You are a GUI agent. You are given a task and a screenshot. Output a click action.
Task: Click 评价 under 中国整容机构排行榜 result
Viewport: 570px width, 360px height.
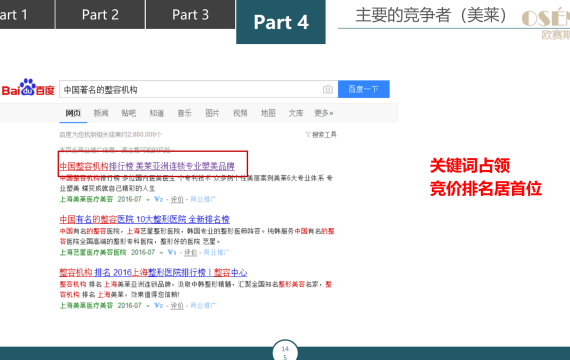(x=177, y=199)
